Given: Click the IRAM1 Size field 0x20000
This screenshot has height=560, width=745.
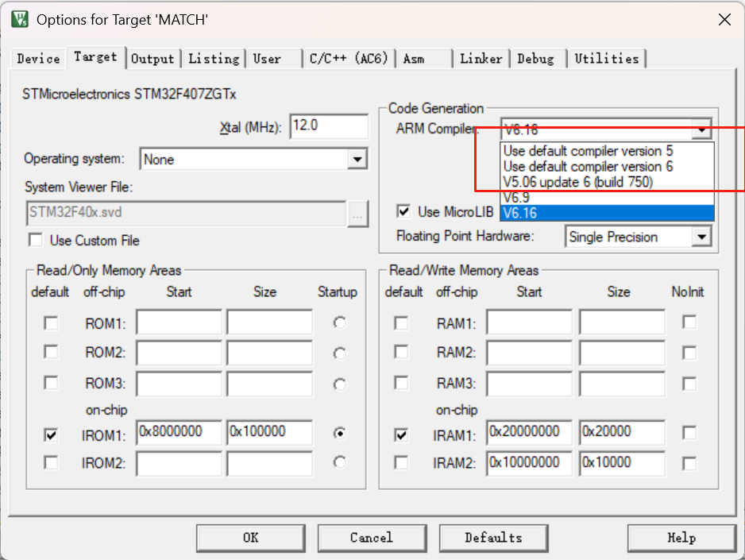Looking at the screenshot, I should [x=622, y=432].
